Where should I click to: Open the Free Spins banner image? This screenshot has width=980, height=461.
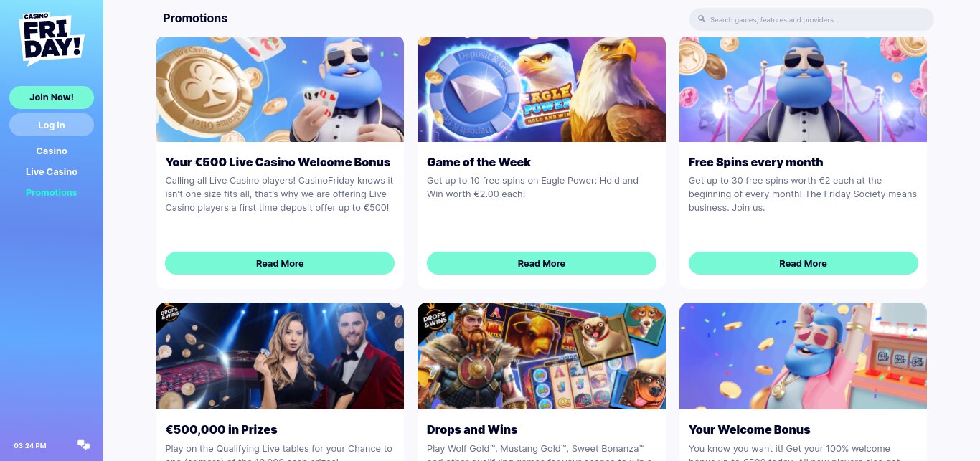[804, 90]
